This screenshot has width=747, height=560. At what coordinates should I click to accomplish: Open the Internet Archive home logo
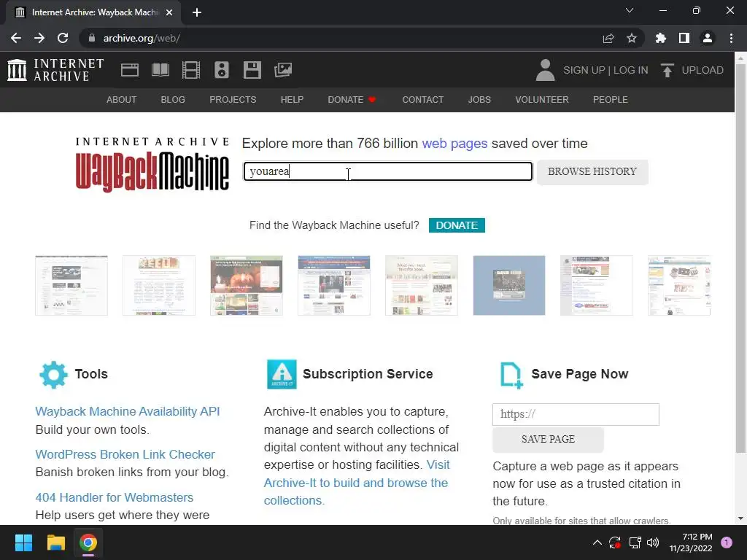pyautogui.click(x=55, y=70)
